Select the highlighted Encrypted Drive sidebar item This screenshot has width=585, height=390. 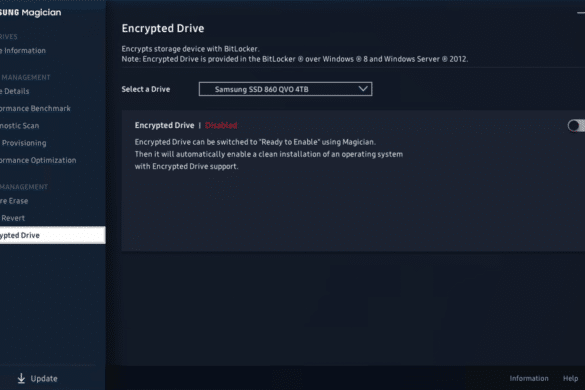pos(53,235)
